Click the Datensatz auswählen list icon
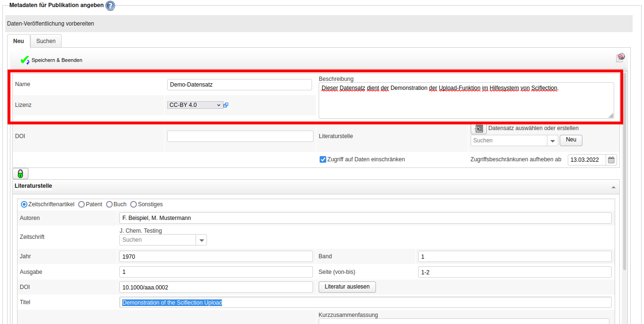 [479, 128]
